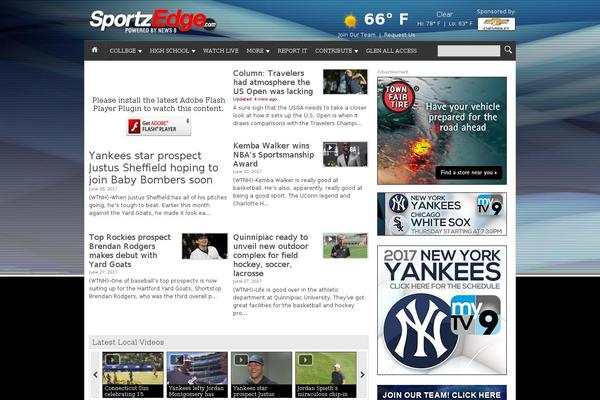Focus the site search input field
Image resolution: width=600 pixels, height=400 pixels.
click(x=469, y=51)
